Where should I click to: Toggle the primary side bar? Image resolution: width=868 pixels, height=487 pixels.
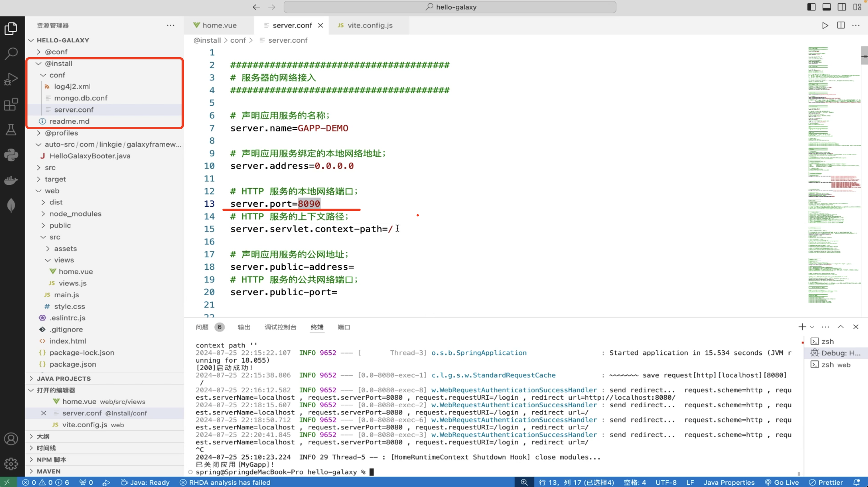click(811, 7)
